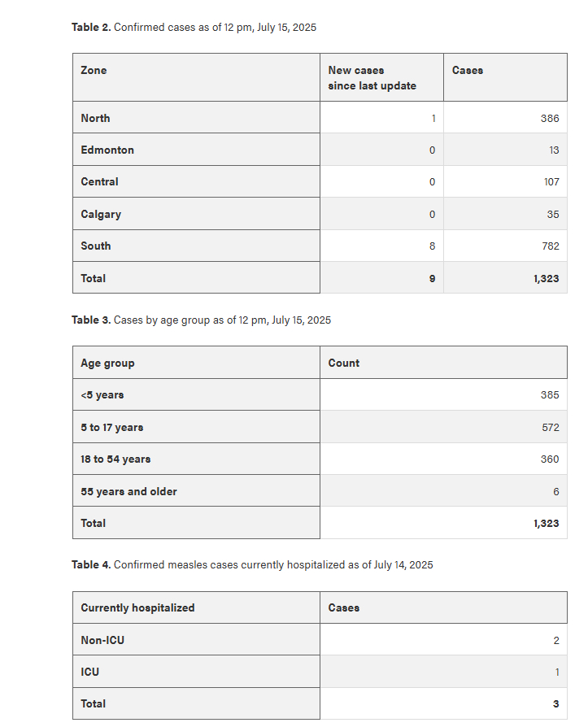The width and height of the screenshot is (588, 727).
Task: Click the Table 4 caption text
Action: [252, 564]
